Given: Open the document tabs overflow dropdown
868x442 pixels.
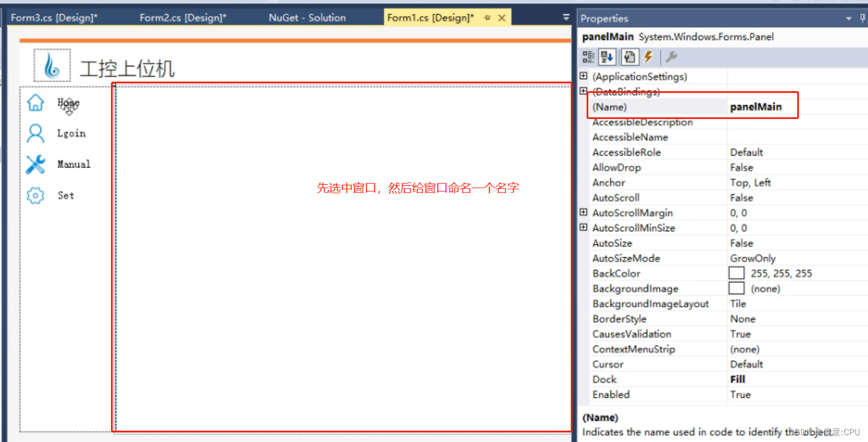Looking at the screenshot, I should (566, 18).
